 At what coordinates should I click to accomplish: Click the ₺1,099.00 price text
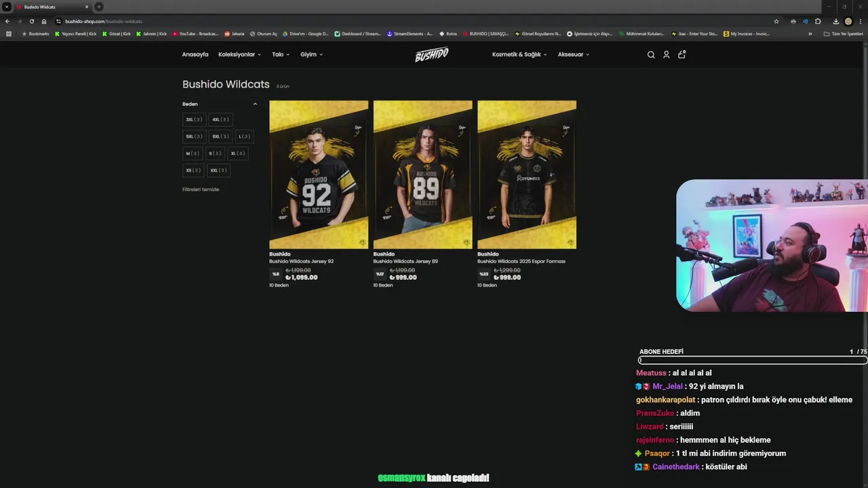[301, 277]
